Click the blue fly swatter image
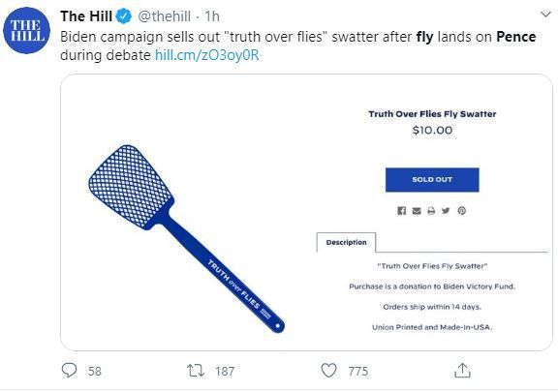Image resolution: width=558 pixels, height=392 pixels. click(x=186, y=239)
